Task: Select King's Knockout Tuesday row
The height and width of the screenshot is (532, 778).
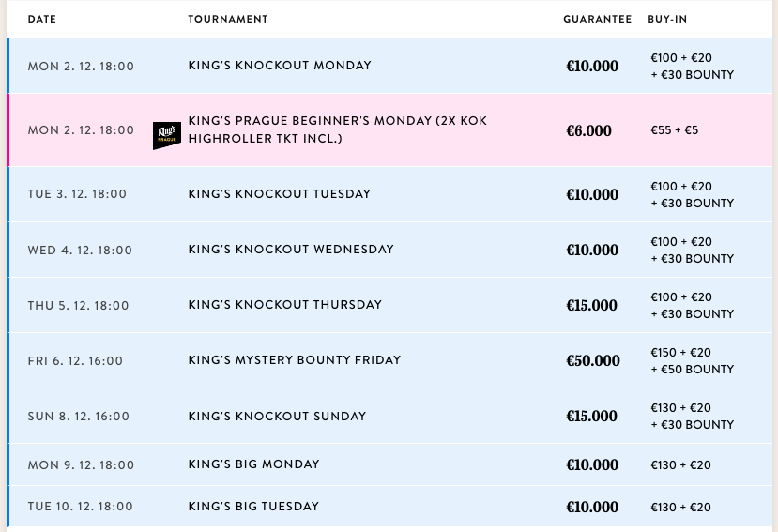Action: pyautogui.click(x=389, y=194)
